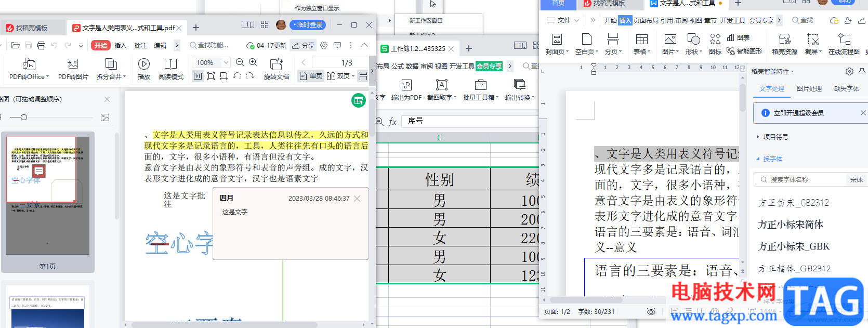Open the 拆分合并 tool in PDF window
868x328 pixels.
[x=111, y=69]
